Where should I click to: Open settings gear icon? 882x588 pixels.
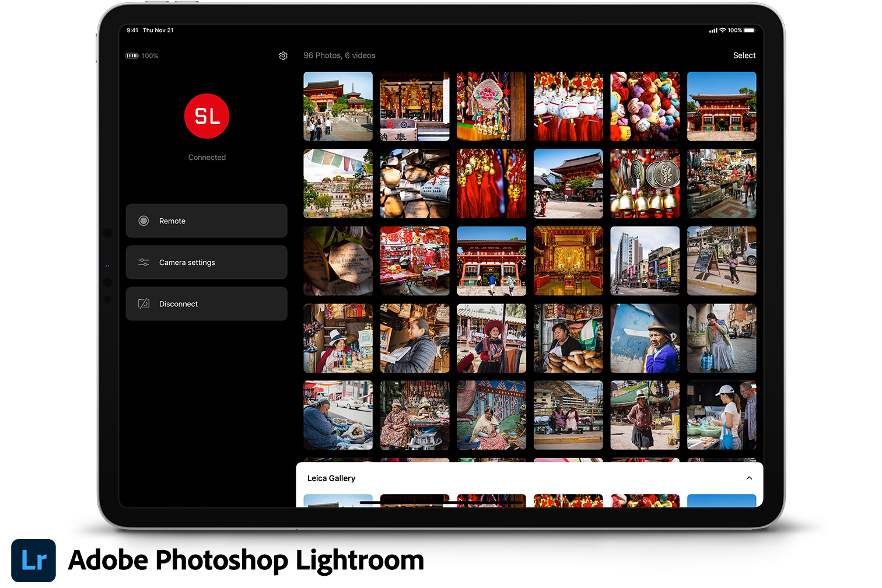pyautogui.click(x=283, y=55)
